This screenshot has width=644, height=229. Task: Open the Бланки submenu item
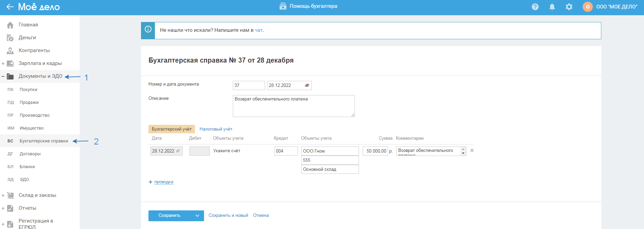pyautogui.click(x=27, y=167)
